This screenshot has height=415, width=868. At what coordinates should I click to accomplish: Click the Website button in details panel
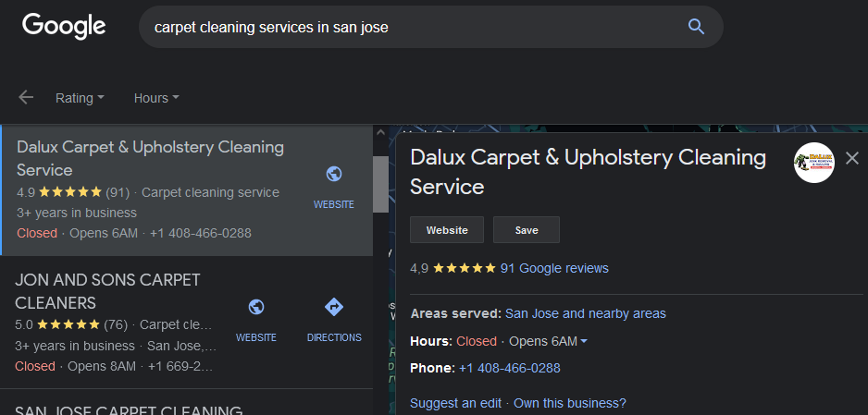pos(447,230)
